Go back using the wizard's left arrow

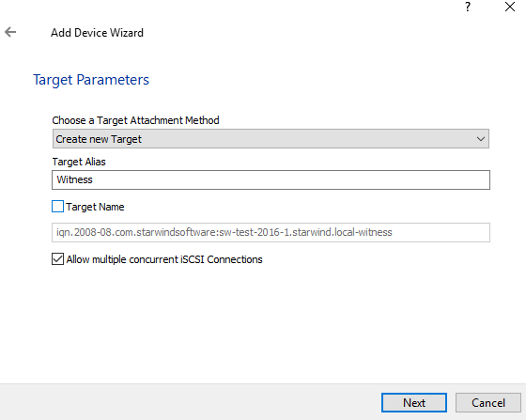pos(10,32)
